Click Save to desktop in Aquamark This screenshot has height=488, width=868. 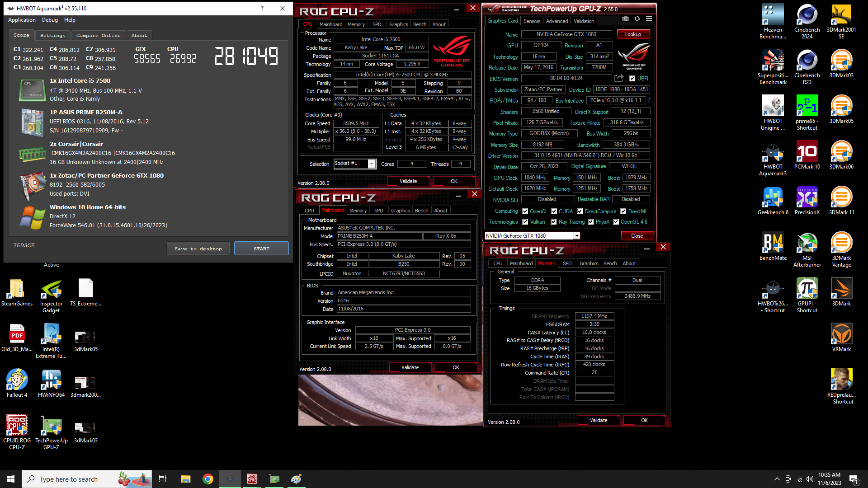pos(198,249)
